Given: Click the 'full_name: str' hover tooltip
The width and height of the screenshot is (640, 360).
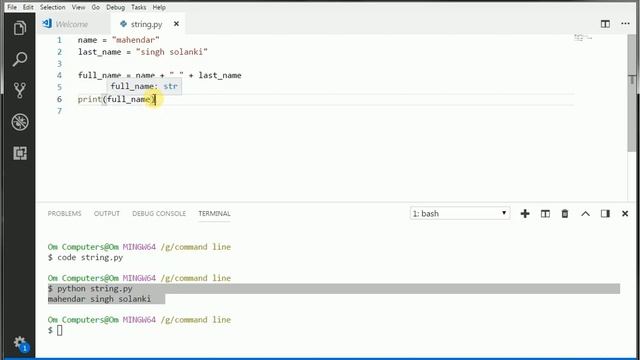Looking at the screenshot, I should (x=144, y=86).
